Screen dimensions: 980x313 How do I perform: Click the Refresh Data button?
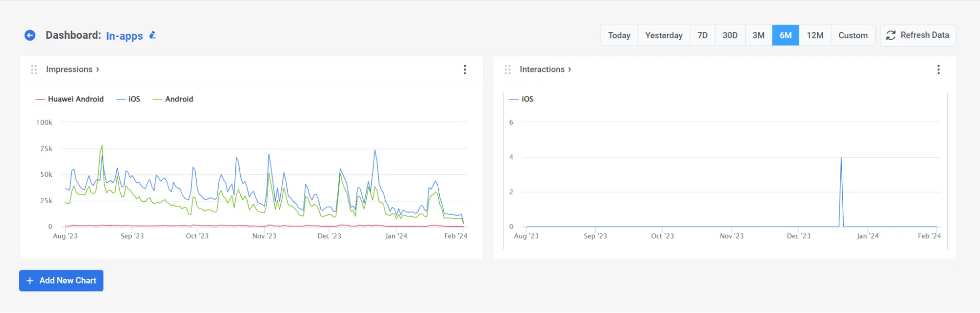click(x=918, y=35)
